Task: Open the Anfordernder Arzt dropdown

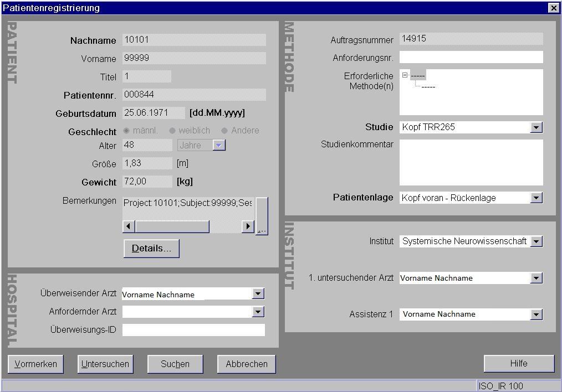Action: [x=258, y=312]
